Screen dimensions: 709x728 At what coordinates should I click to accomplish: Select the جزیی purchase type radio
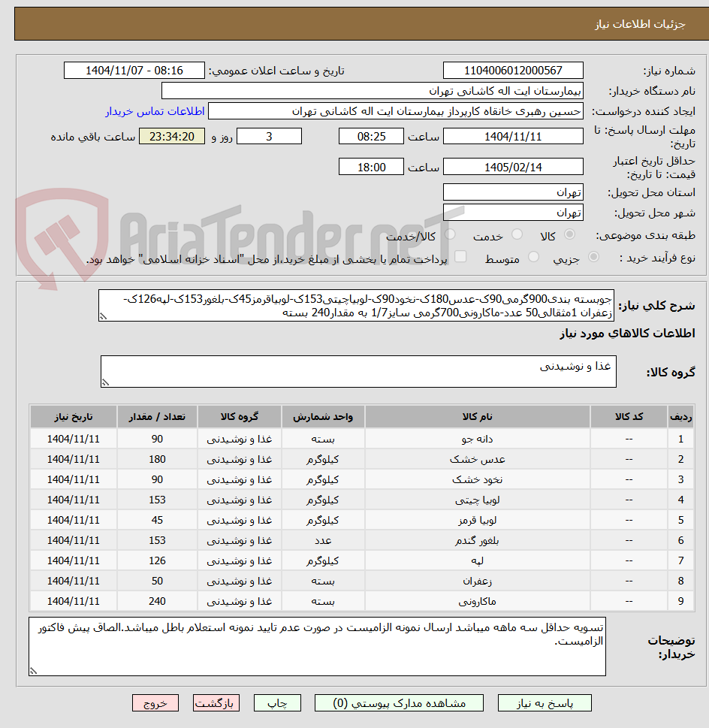(593, 257)
